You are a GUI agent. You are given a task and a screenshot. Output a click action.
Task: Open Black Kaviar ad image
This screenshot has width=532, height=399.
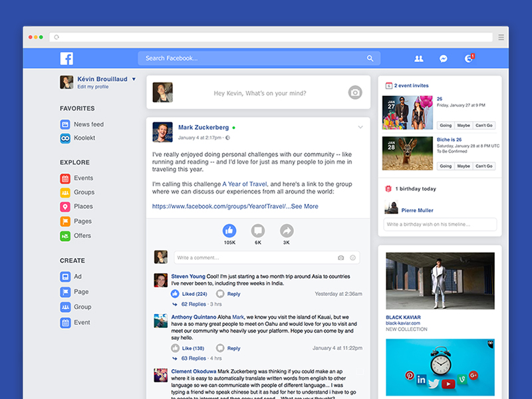click(440, 281)
